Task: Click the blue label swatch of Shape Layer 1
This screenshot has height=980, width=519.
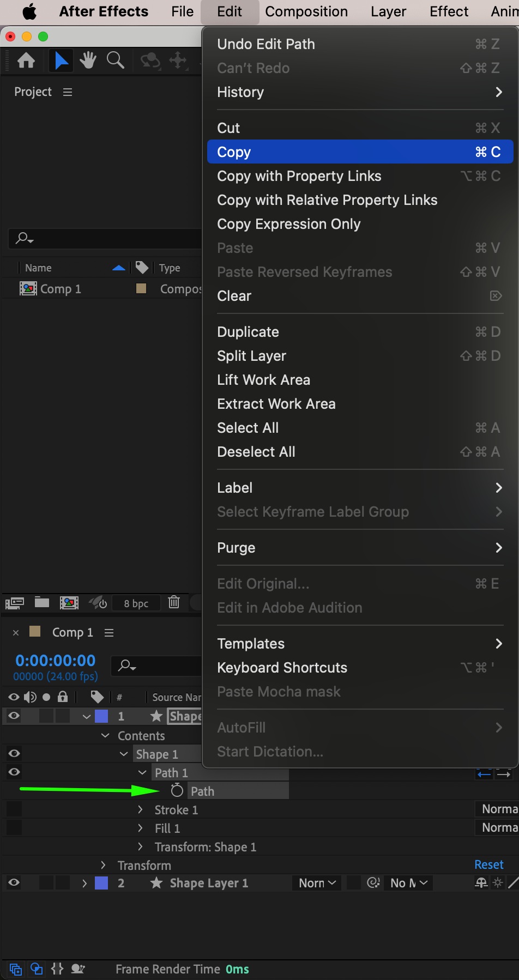Action: 101,883
